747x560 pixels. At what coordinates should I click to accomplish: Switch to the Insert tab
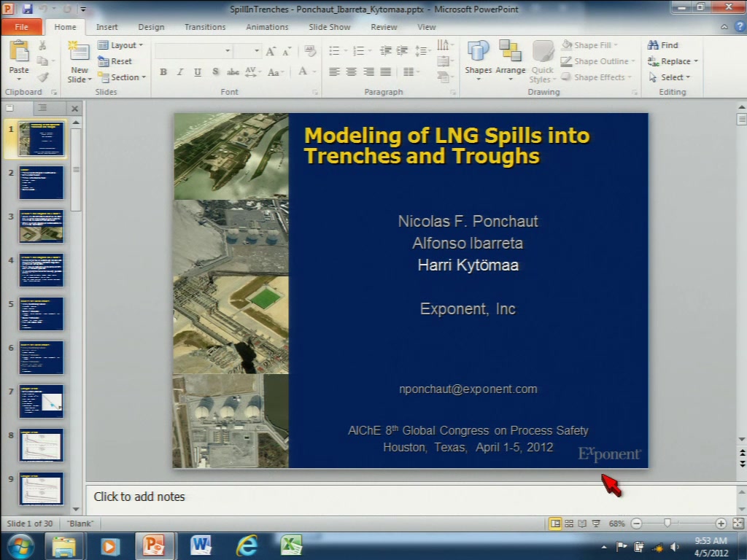pos(107,27)
